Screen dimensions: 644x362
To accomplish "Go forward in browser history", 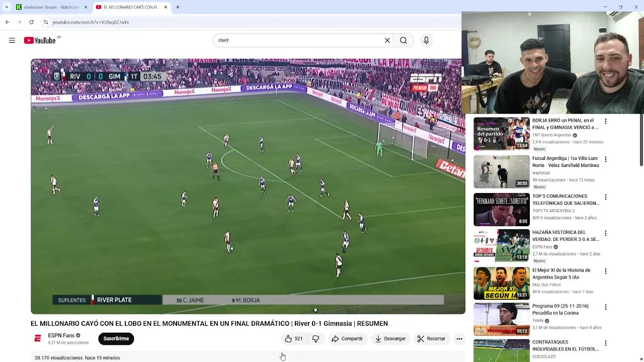I will 20,22.
